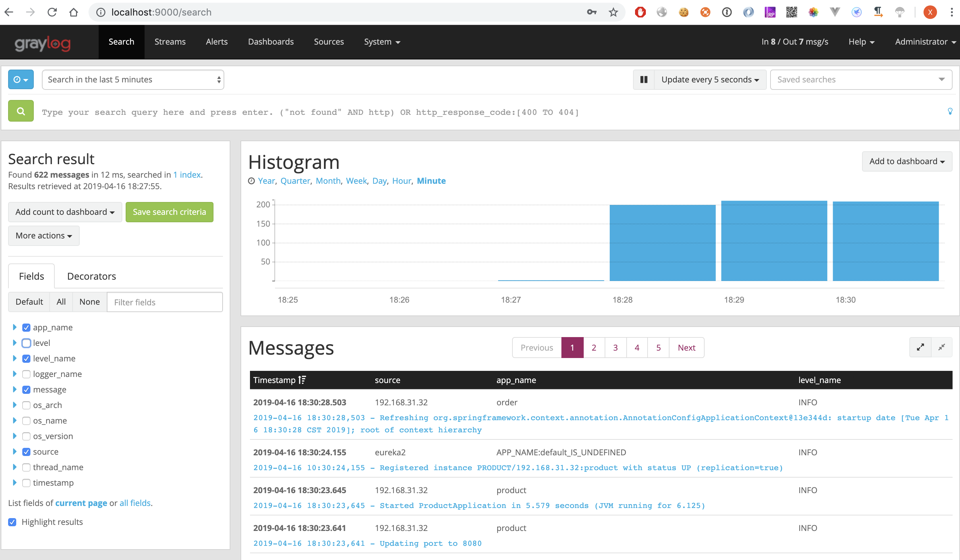Open the time range type clock selector

click(21, 80)
